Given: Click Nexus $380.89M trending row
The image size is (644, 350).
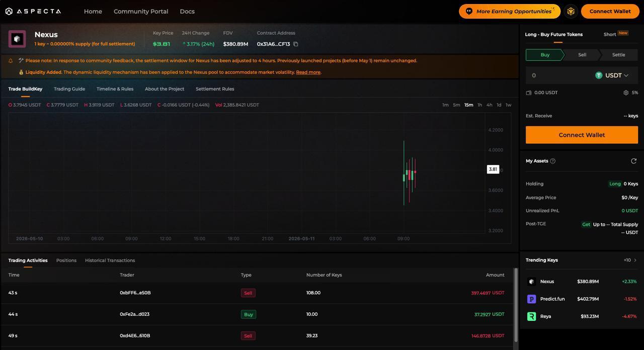Looking at the screenshot, I should [x=582, y=282].
